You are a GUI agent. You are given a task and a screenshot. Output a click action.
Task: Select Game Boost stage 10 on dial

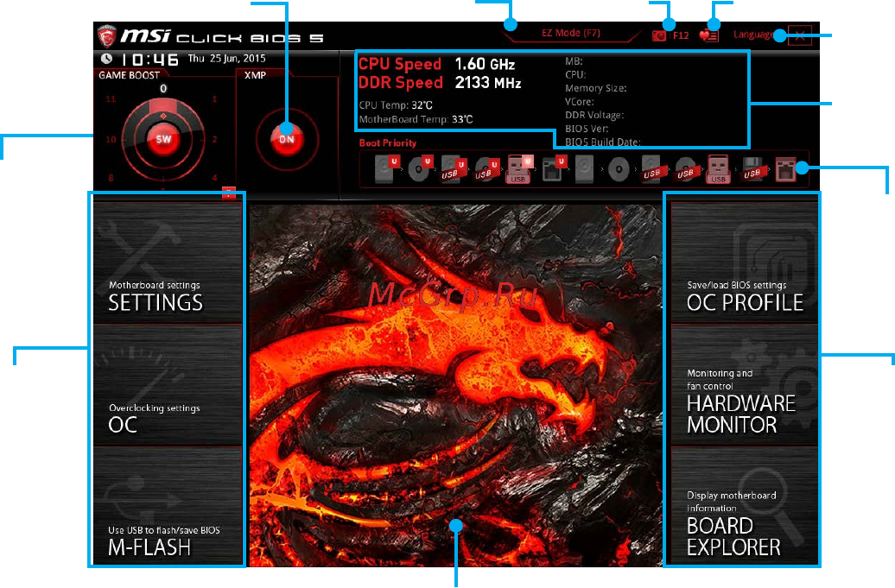click(111, 139)
